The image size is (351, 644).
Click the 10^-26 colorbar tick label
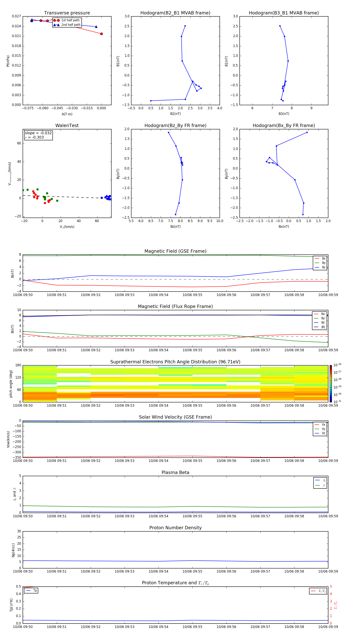click(337, 365)
